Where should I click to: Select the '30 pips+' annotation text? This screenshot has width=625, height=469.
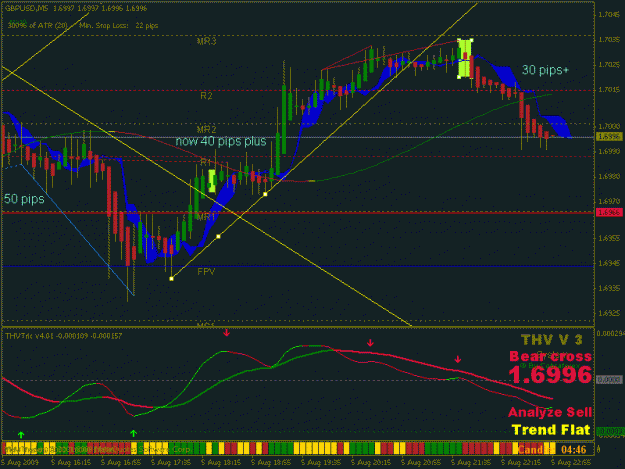(545, 70)
